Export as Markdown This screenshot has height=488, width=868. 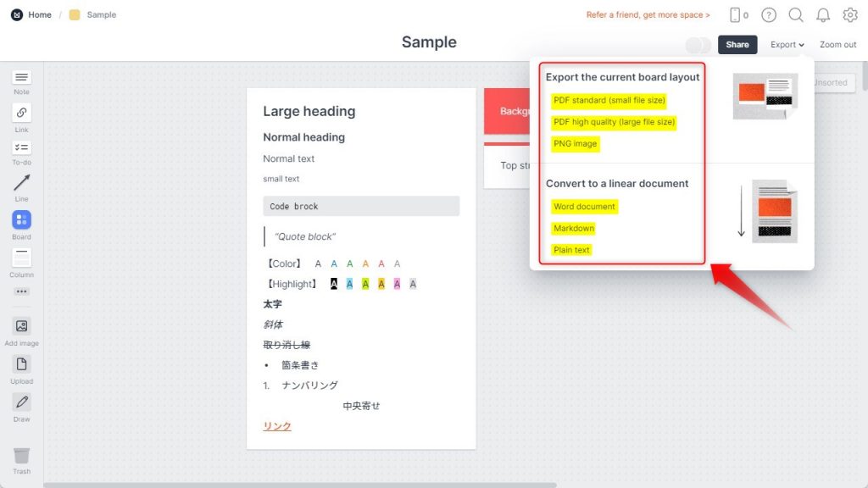pos(574,228)
